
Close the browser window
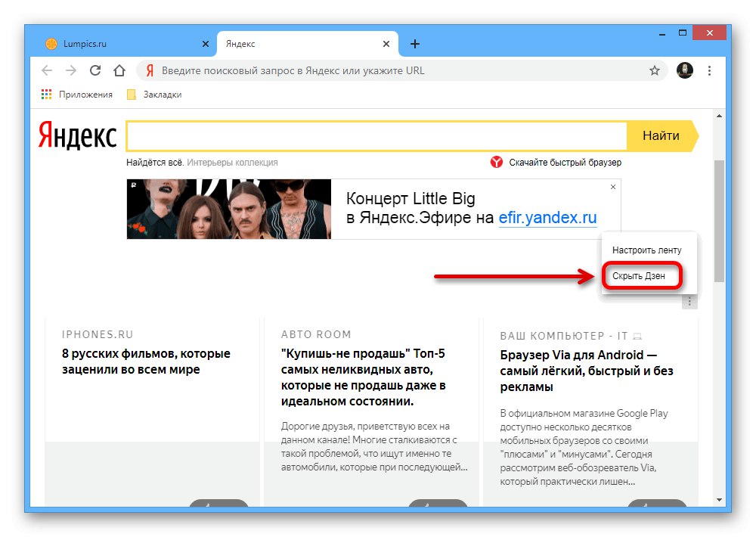pyautogui.click(x=709, y=33)
